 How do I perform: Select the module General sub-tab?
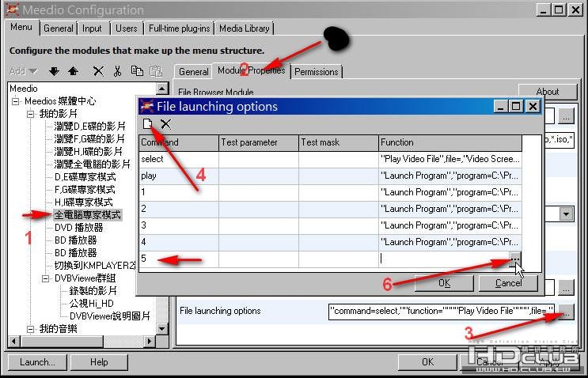pos(194,71)
